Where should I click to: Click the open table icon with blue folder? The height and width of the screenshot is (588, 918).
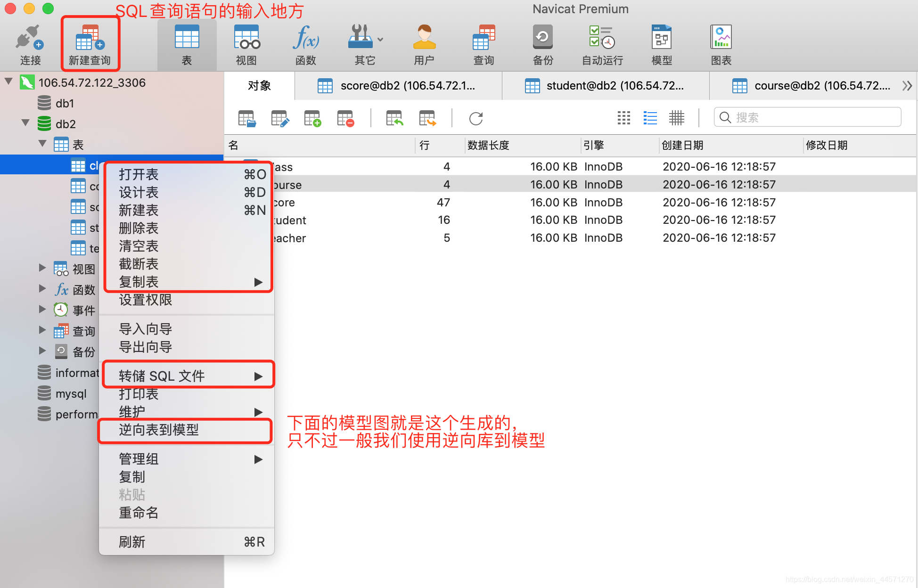[x=247, y=118]
